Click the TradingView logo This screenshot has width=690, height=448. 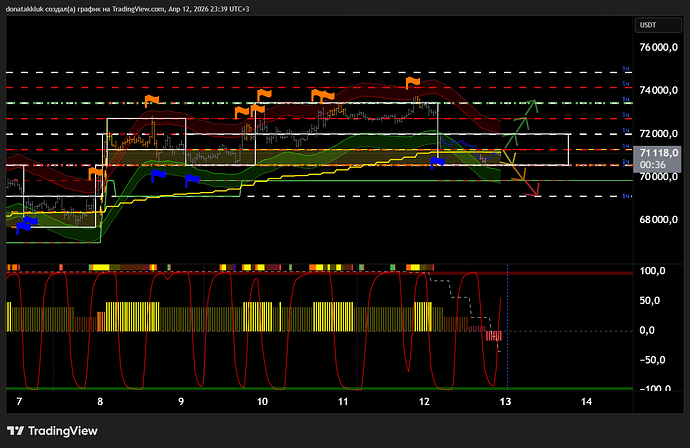click(x=15, y=431)
